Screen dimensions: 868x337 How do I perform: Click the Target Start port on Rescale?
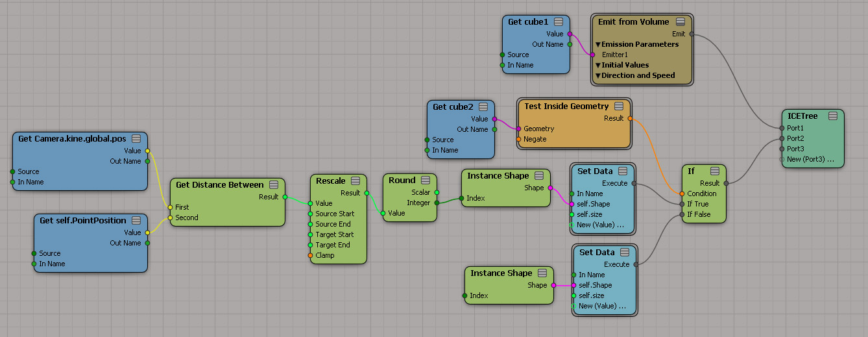point(311,235)
